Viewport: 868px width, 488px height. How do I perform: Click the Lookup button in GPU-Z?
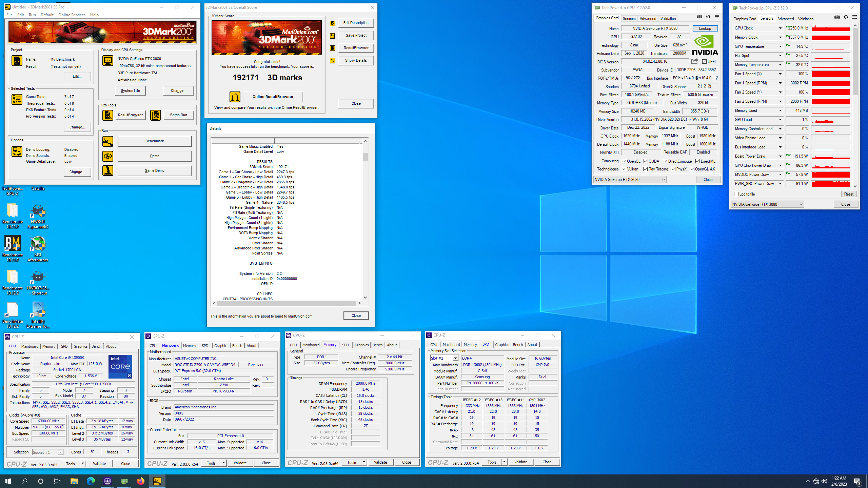click(705, 28)
